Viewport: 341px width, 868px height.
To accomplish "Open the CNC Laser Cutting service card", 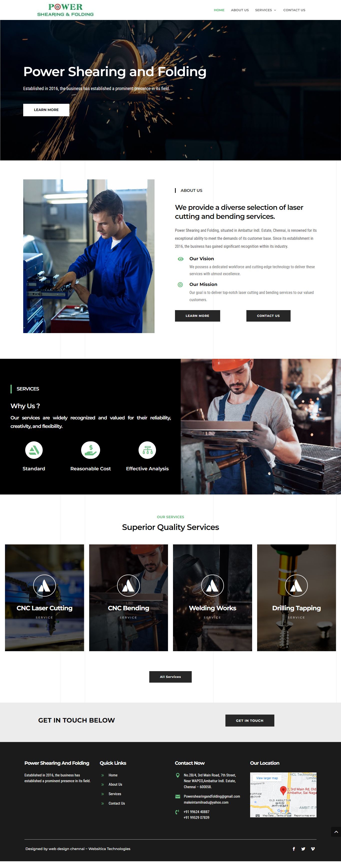I will (x=44, y=598).
